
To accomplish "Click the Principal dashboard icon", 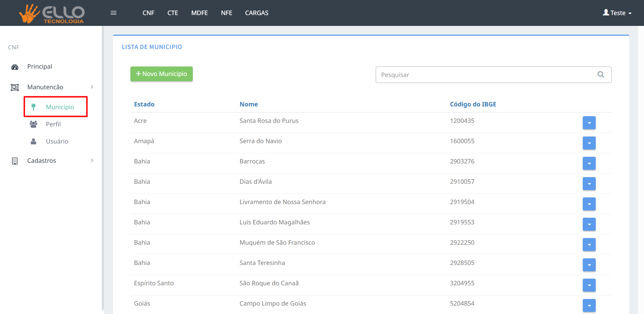I will click(x=15, y=67).
